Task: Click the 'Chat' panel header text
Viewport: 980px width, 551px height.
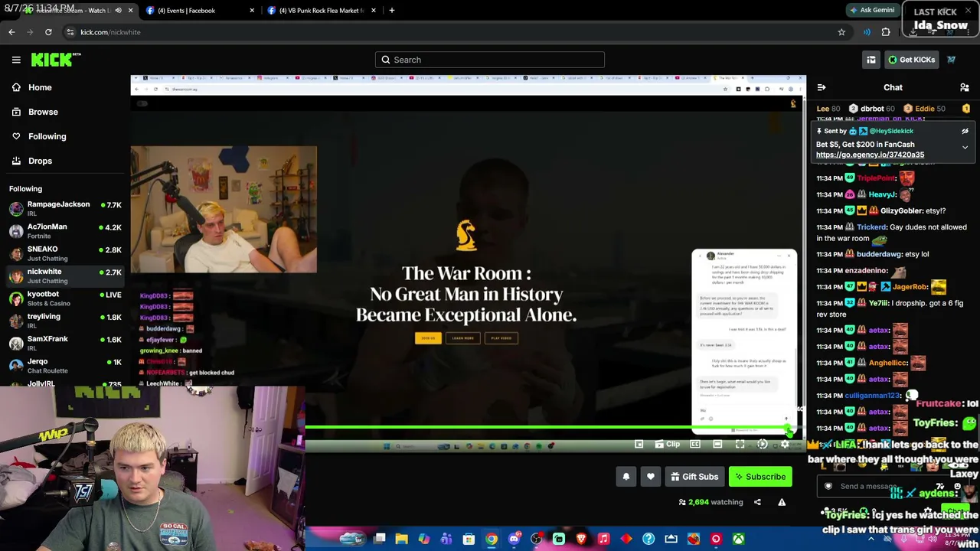Action: pos(893,87)
